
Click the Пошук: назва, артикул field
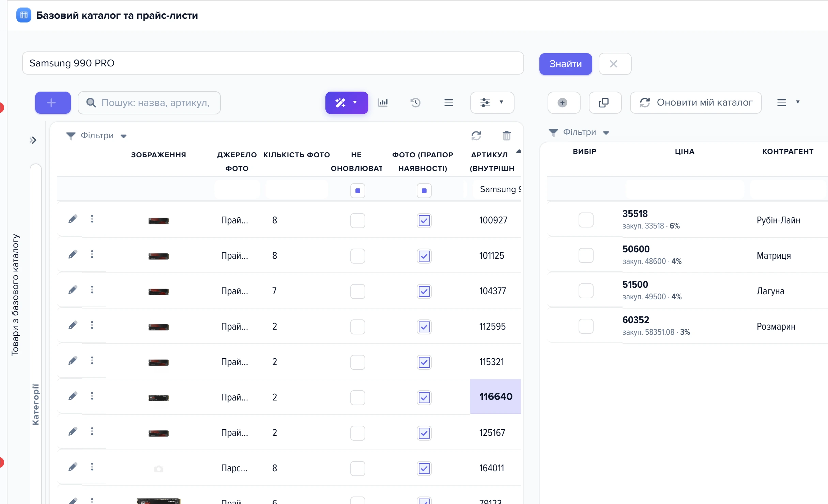pyautogui.click(x=149, y=103)
